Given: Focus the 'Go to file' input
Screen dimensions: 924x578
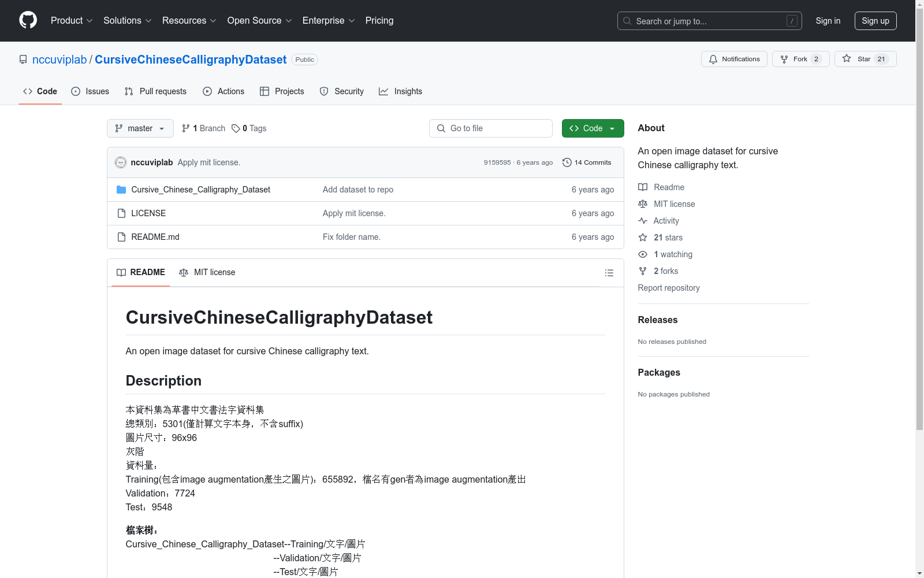Looking at the screenshot, I should coord(491,128).
